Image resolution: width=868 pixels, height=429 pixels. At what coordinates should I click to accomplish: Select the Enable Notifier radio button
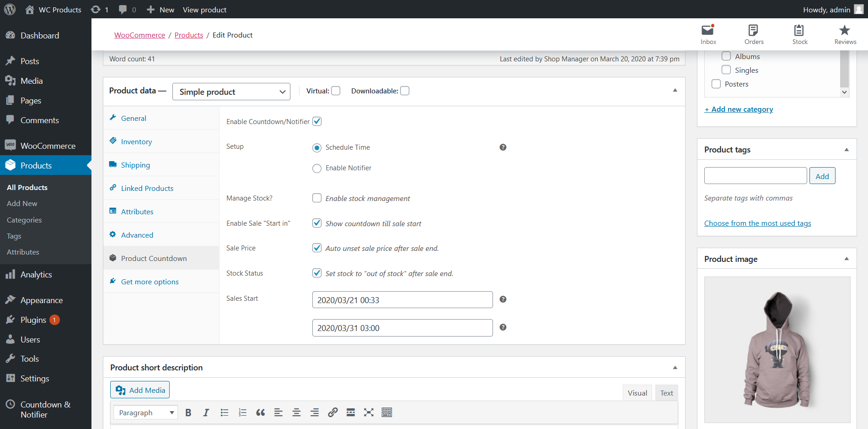317,168
